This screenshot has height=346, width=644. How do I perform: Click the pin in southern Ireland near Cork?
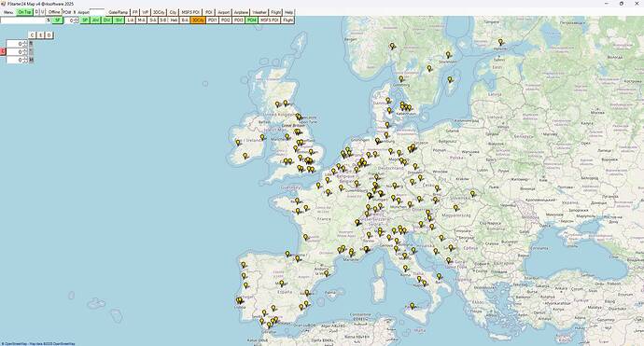(x=245, y=156)
